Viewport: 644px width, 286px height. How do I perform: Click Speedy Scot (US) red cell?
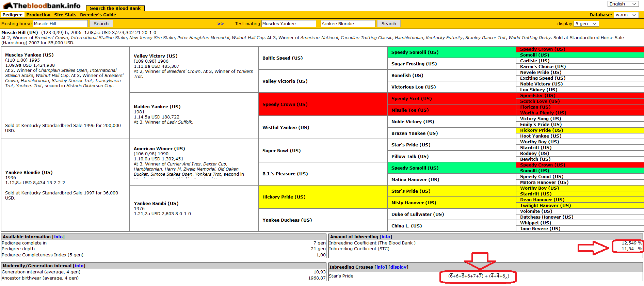point(452,98)
